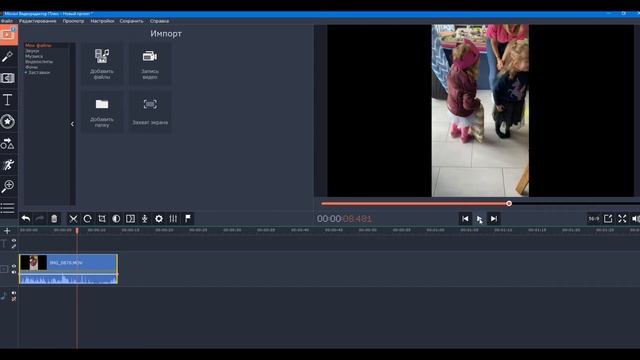Click the red playhead on timeline ruler

pyautogui.click(x=77, y=231)
